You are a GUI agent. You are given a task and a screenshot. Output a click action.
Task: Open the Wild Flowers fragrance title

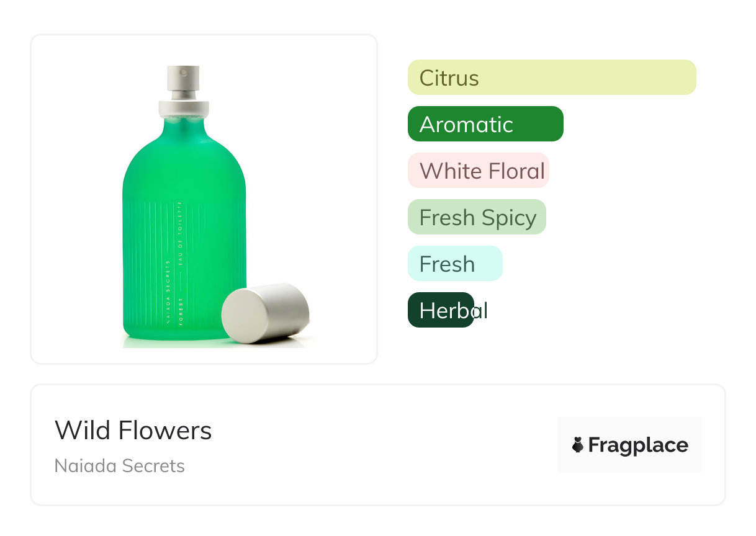133,430
